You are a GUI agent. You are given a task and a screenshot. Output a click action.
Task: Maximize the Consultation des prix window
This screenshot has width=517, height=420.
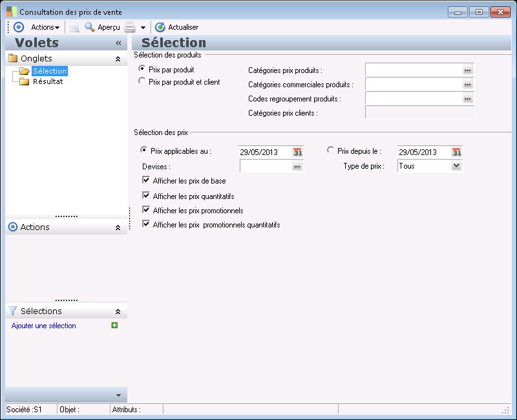point(479,12)
